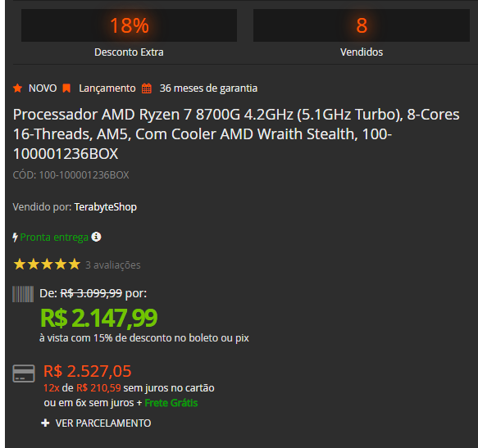Click the 36 meses de garantia text

click(x=208, y=88)
